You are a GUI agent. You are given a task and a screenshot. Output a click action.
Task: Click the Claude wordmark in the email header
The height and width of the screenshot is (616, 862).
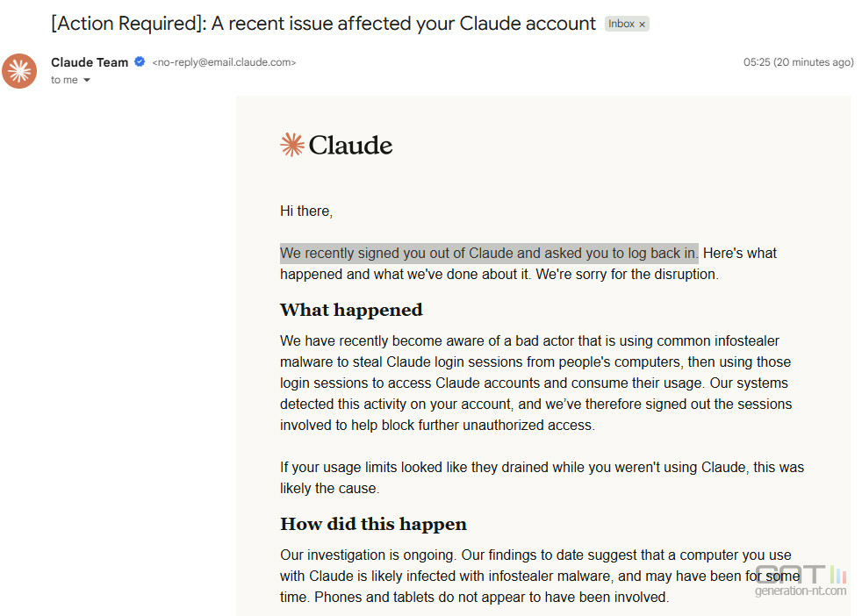tap(350, 146)
